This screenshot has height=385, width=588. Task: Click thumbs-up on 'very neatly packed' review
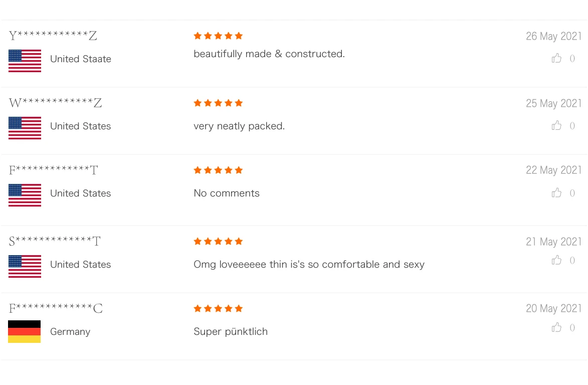point(556,126)
